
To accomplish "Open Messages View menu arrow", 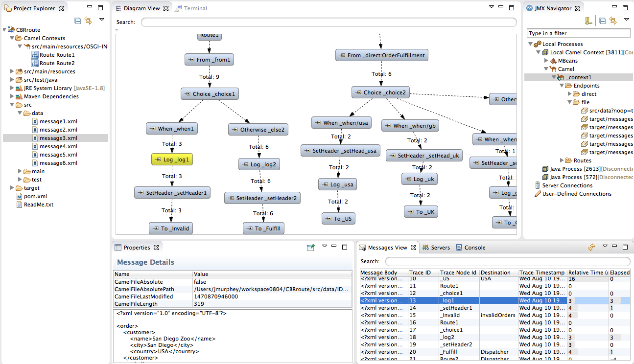I will coord(605,246).
